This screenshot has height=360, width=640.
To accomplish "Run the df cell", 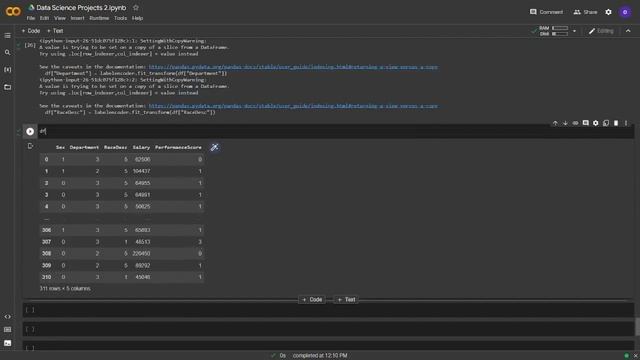I will [x=30, y=131].
